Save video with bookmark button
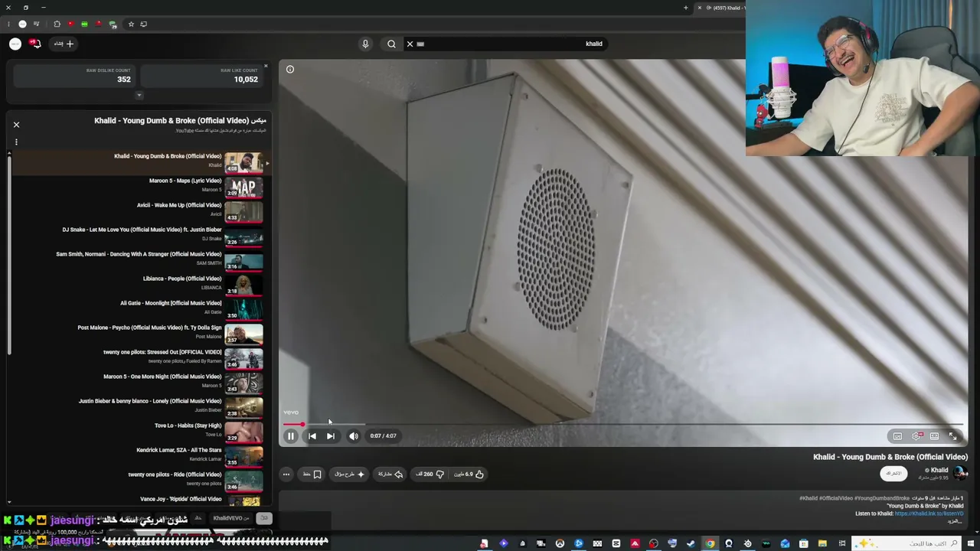The width and height of the screenshot is (980, 551). [x=312, y=474]
